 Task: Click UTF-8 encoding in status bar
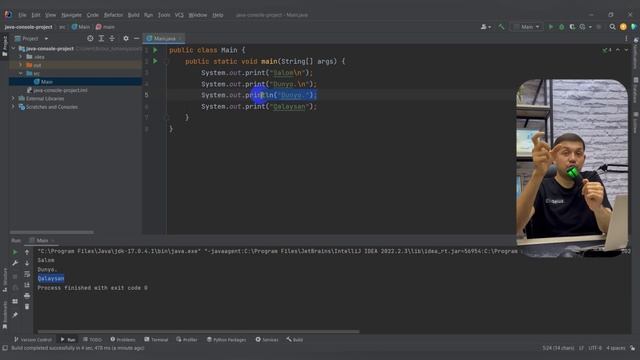595,348
